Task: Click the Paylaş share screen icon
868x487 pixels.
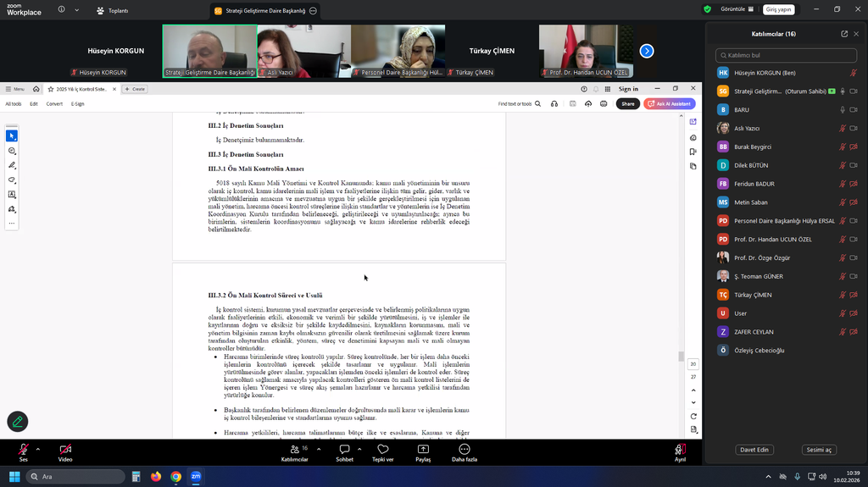Action: coord(423,450)
